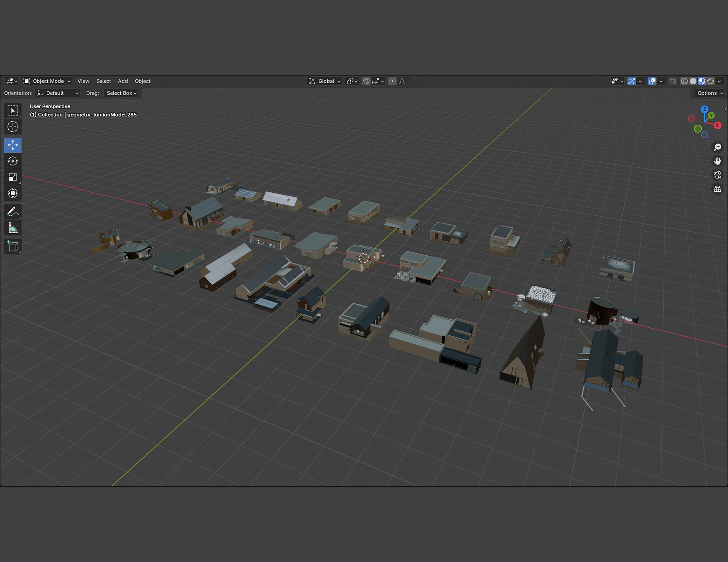Click the Add Cube tool

(x=13, y=246)
